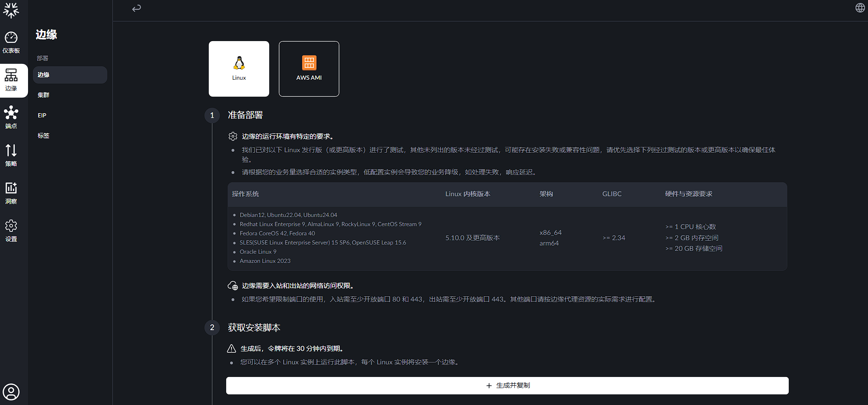Screen dimensions: 868x405
Task: Open the 端点 endpoints section
Action: 11,118
